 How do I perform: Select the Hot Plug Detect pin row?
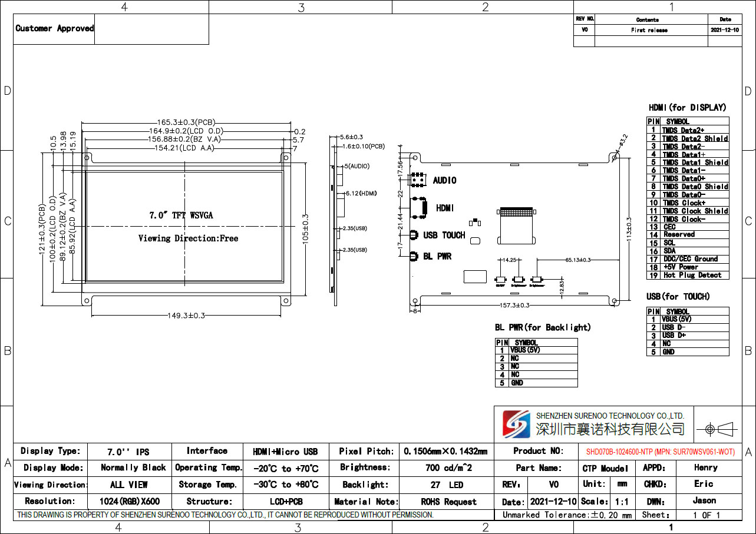[687, 275]
